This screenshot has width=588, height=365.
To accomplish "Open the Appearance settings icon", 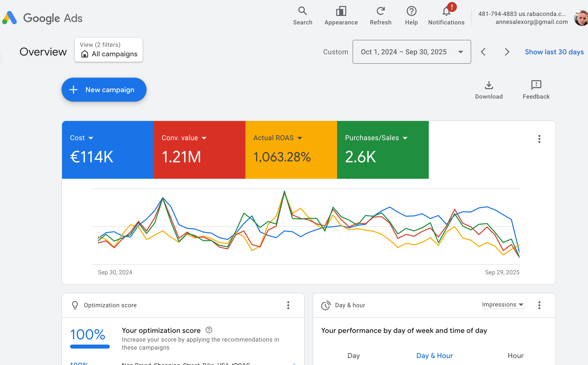I will click(341, 11).
